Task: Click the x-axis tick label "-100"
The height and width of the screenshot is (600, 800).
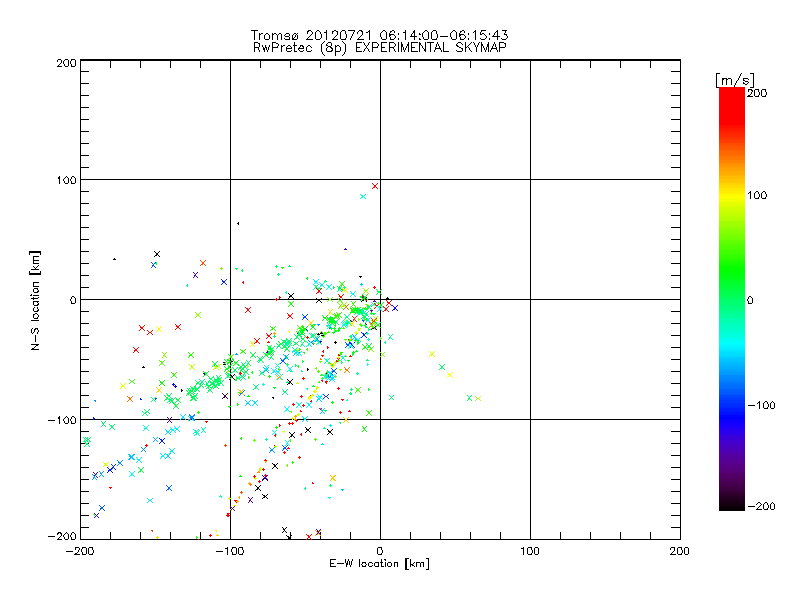Action: click(x=230, y=551)
